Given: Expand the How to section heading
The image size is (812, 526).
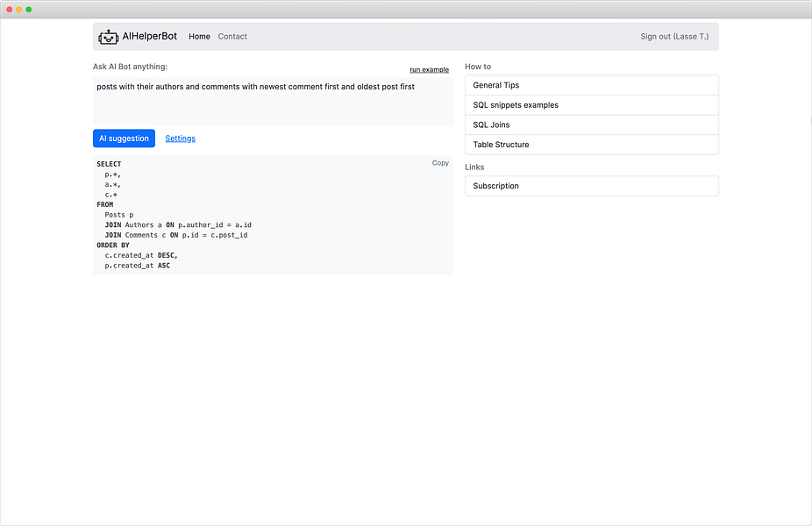Looking at the screenshot, I should (479, 66).
